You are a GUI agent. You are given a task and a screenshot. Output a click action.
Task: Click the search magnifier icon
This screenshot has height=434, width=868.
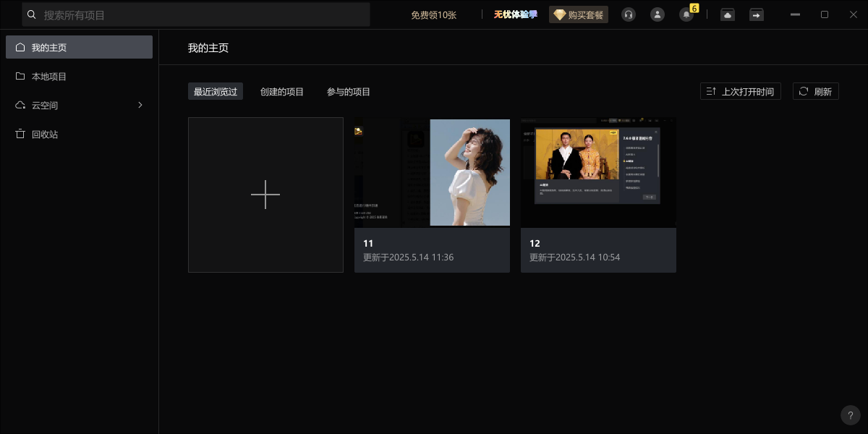tap(30, 14)
